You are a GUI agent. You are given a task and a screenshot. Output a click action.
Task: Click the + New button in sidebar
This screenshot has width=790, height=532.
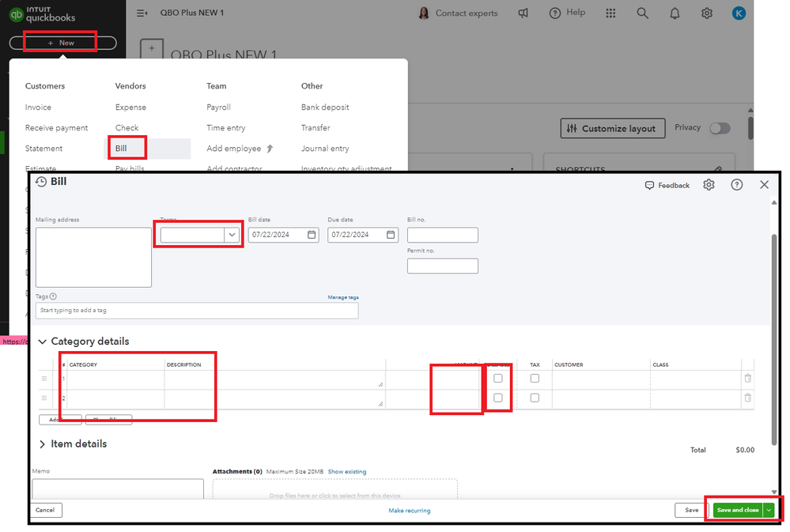click(x=62, y=43)
